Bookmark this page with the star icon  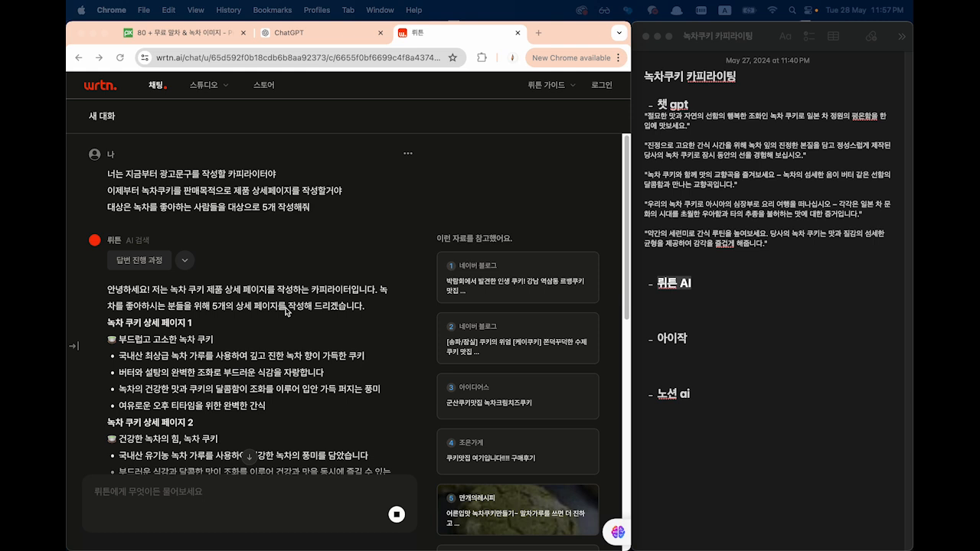click(452, 57)
